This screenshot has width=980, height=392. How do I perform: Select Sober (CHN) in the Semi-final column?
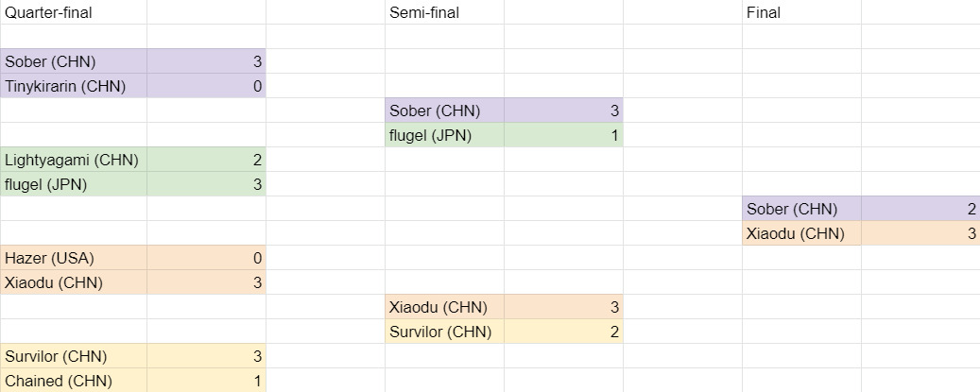pyautogui.click(x=434, y=111)
